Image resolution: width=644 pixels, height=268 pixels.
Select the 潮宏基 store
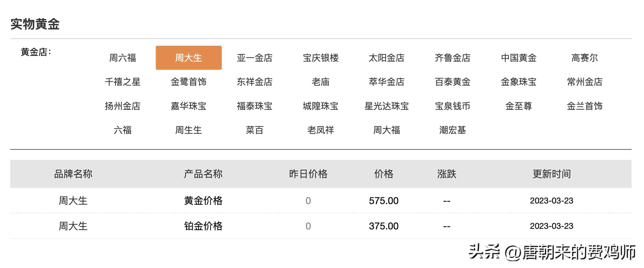[453, 130]
